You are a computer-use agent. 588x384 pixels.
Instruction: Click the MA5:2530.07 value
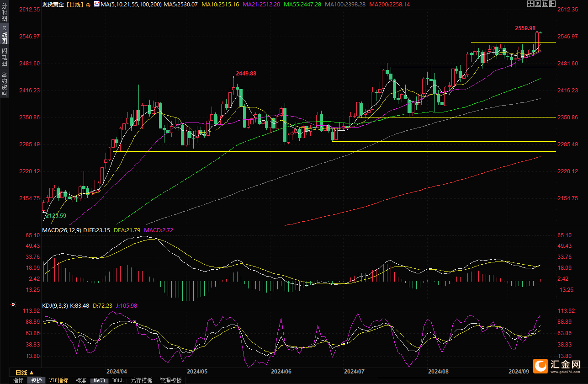(x=181, y=4)
